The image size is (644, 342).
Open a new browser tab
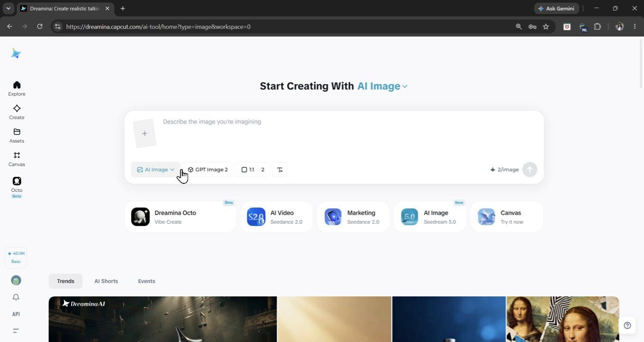click(123, 9)
